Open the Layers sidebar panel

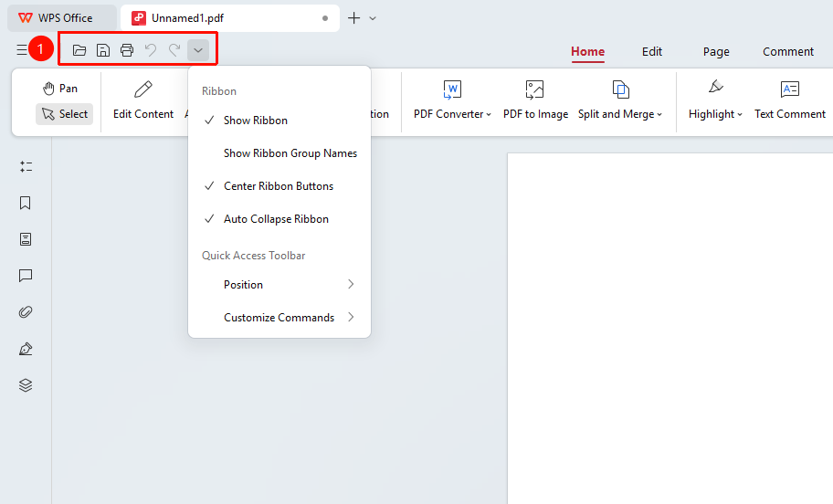[26, 385]
